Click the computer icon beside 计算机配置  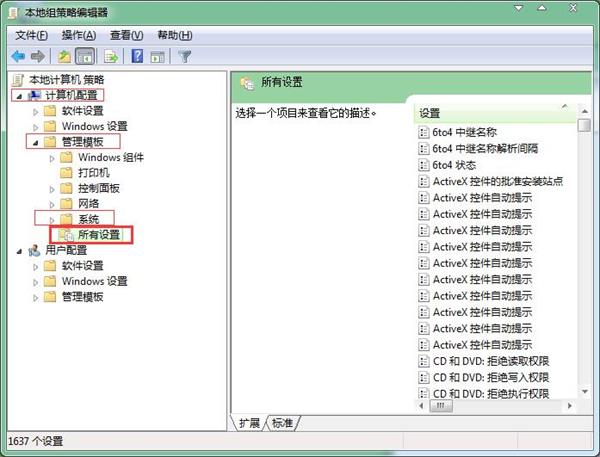(34, 95)
